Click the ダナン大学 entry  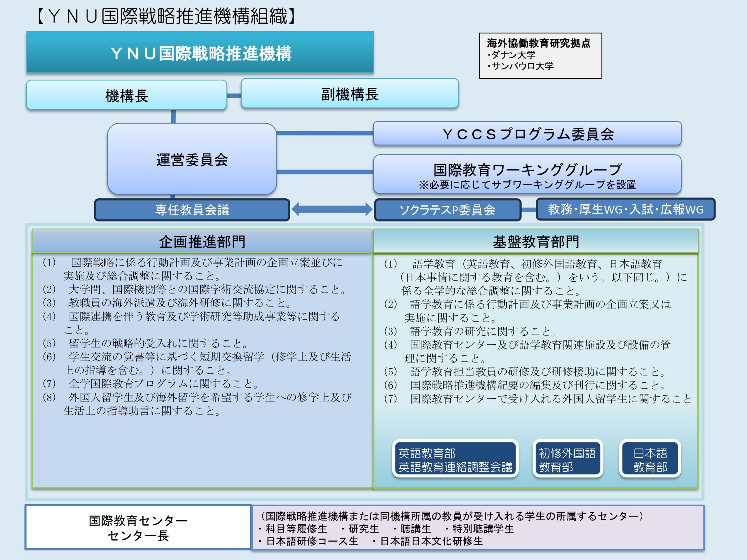[x=511, y=55]
